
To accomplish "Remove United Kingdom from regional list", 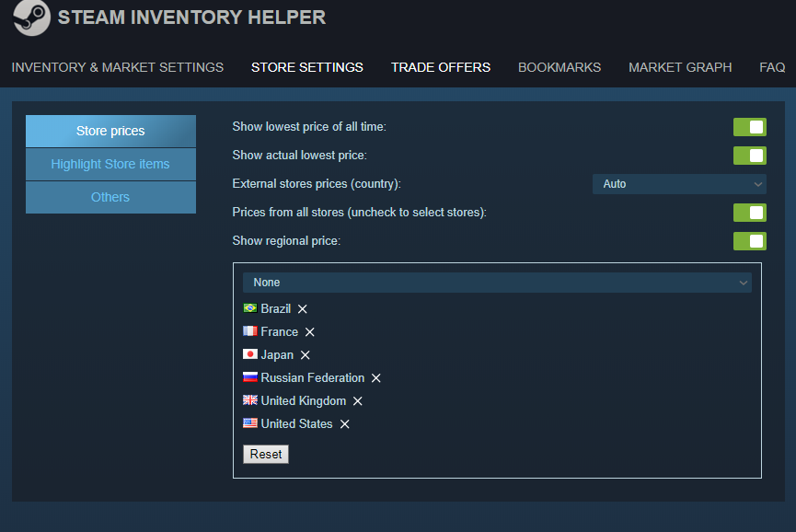I will point(358,401).
